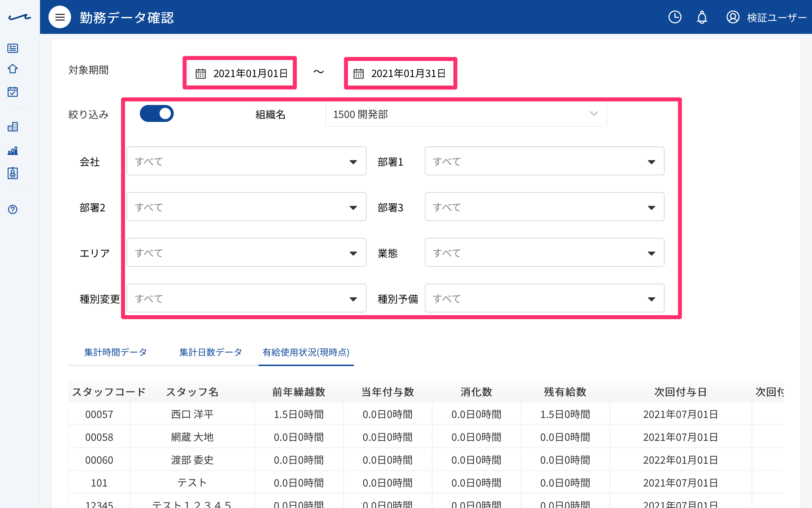Select staff name 渡部 委史

192,460
